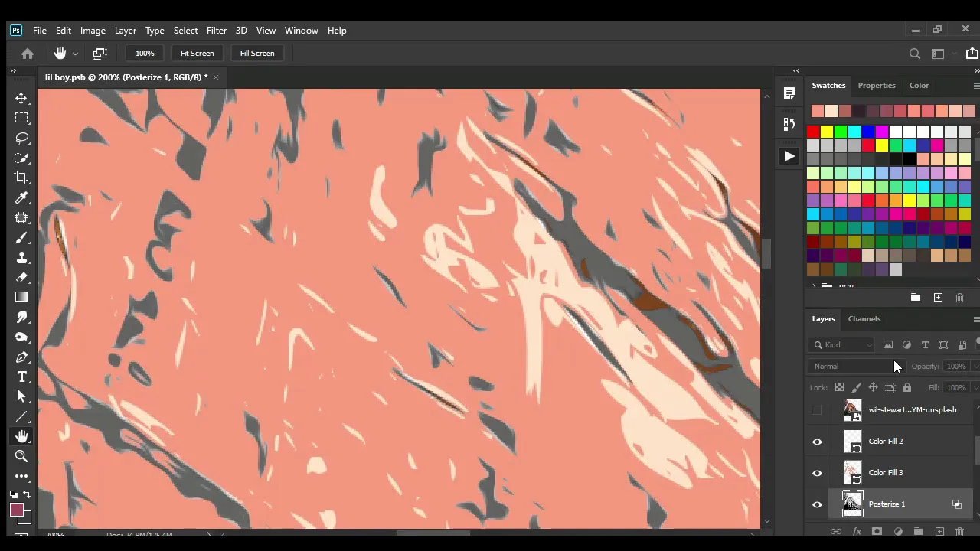980x551 pixels.
Task: Click the Add layer mask icon
Action: click(877, 532)
